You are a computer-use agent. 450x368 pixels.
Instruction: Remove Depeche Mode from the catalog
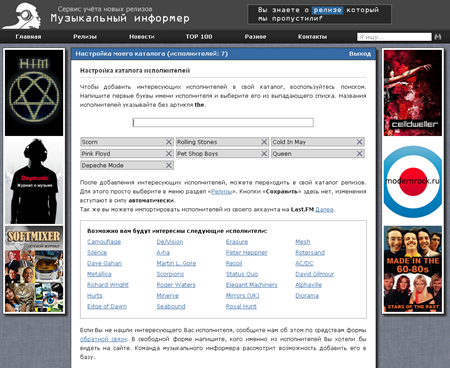[x=169, y=165]
